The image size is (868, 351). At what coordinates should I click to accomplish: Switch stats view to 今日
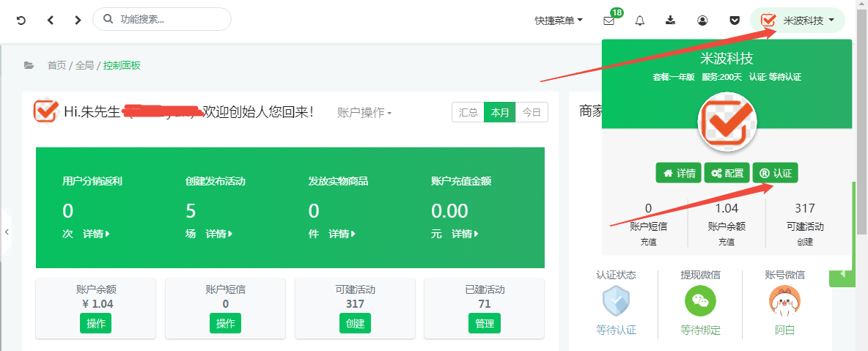click(532, 112)
